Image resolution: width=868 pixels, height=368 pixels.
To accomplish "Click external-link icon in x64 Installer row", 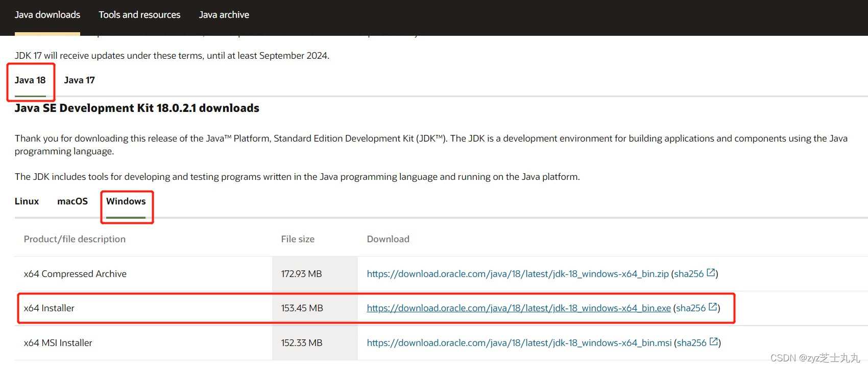I will pos(713,307).
